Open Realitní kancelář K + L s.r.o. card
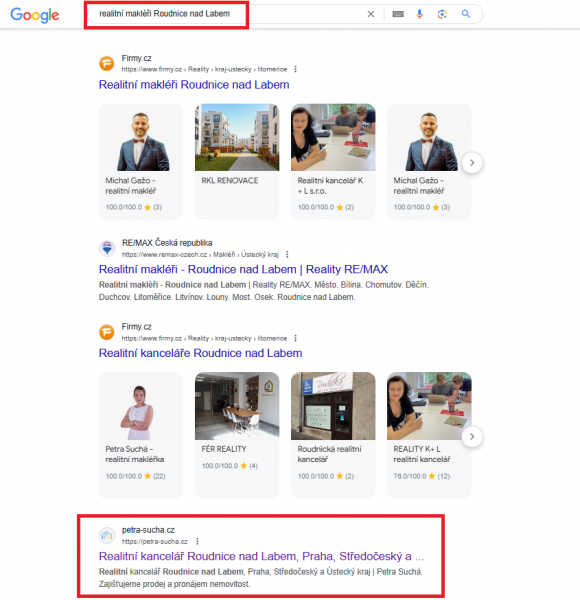Image resolution: width=580 pixels, height=600 pixels. pos(333,161)
